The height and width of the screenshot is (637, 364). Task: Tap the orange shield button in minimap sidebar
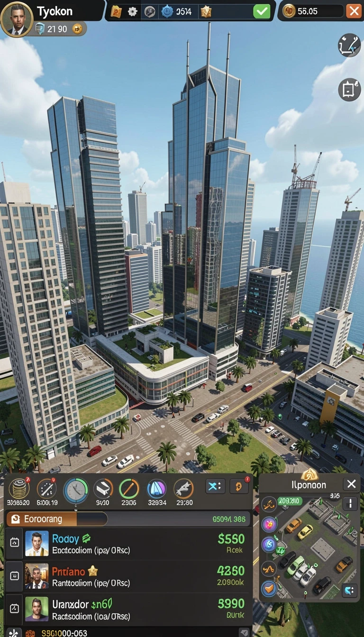[x=269, y=588]
